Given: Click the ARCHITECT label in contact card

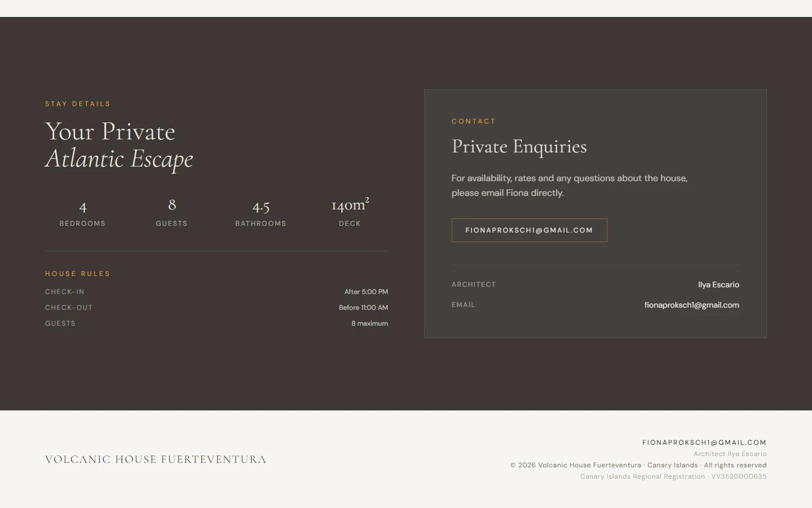Looking at the screenshot, I should click(474, 284).
